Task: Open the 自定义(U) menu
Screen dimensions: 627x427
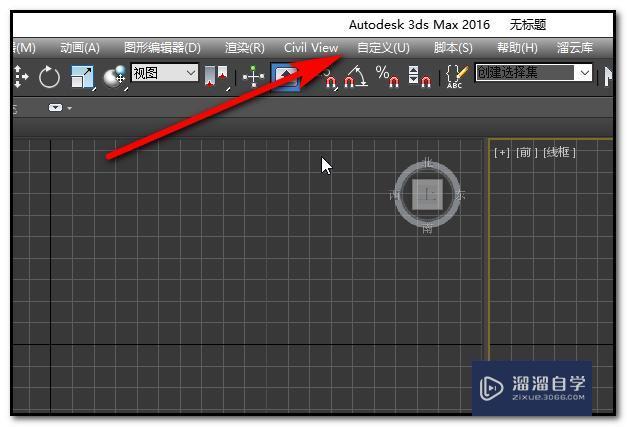Action: (x=383, y=48)
